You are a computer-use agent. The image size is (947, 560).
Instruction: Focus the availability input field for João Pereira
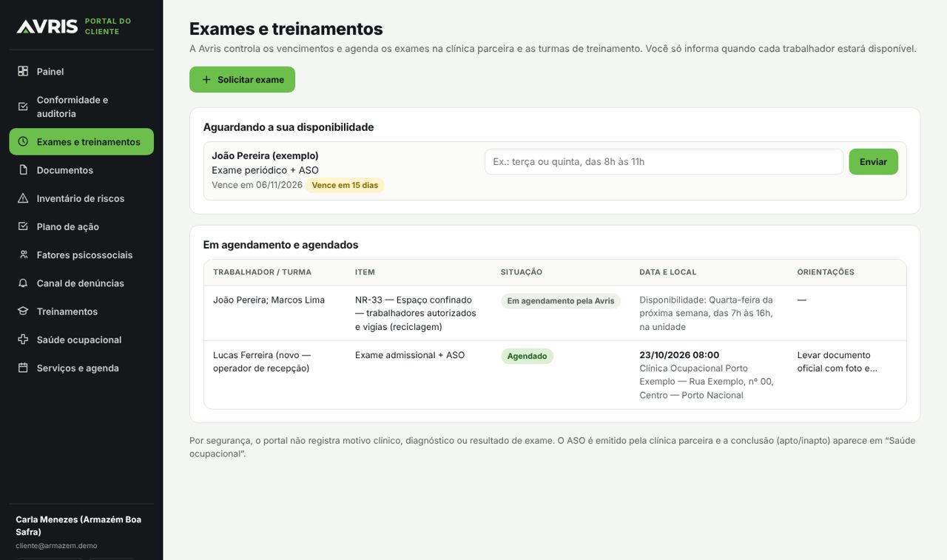pyautogui.click(x=664, y=162)
